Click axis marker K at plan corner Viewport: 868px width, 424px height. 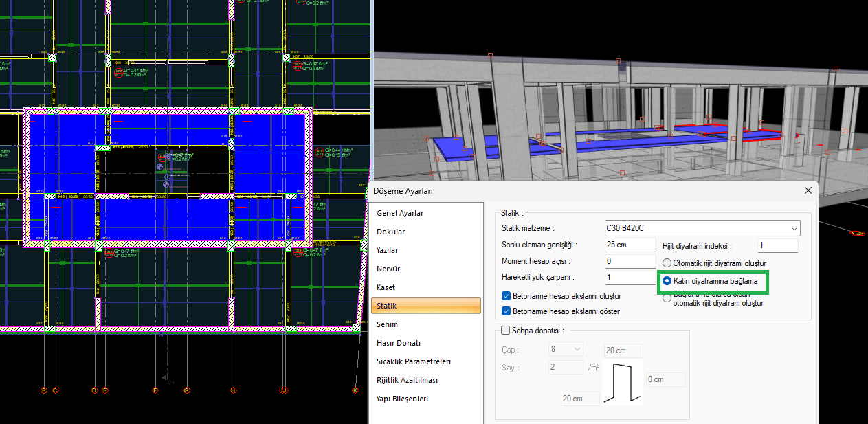pos(355,390)
